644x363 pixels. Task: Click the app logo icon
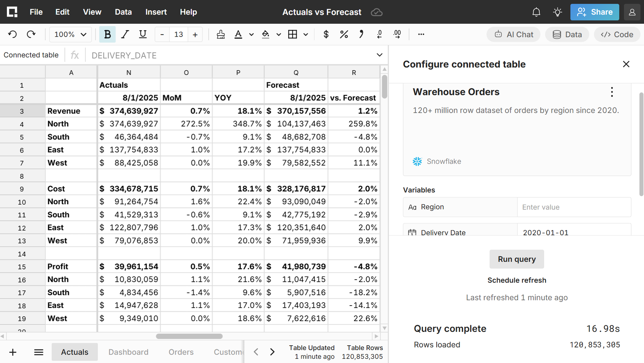point(12,12)
